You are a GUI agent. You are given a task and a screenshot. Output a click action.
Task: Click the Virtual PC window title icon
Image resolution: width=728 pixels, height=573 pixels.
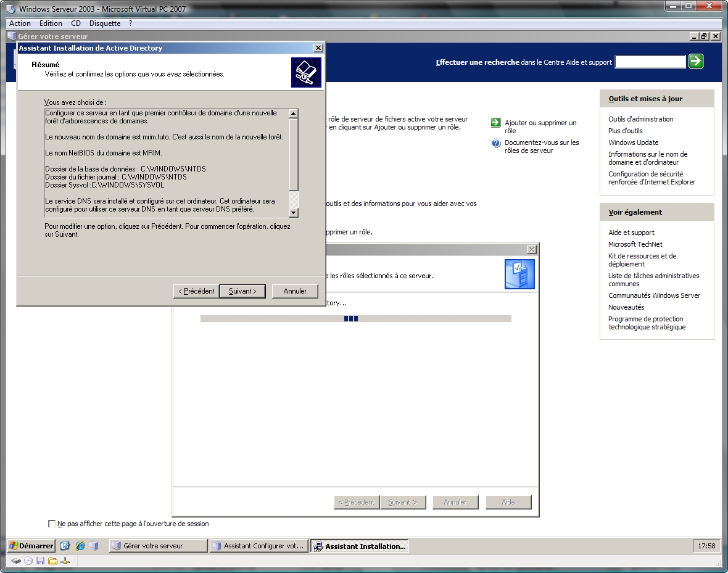[x=10, y=9]
